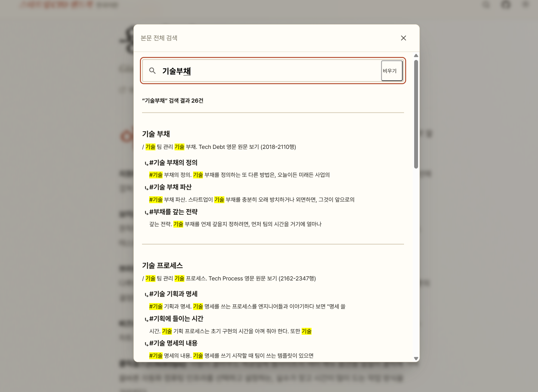Close the 본문 전체 검색 dialog
This screenshot has width=538, height=392.
coord(403,38)
